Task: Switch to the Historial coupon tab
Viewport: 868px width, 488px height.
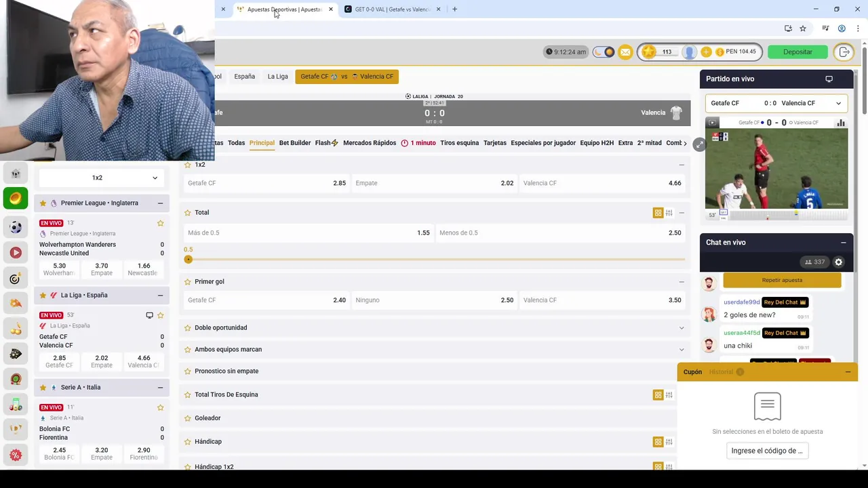Action: [x=726, y=372]
